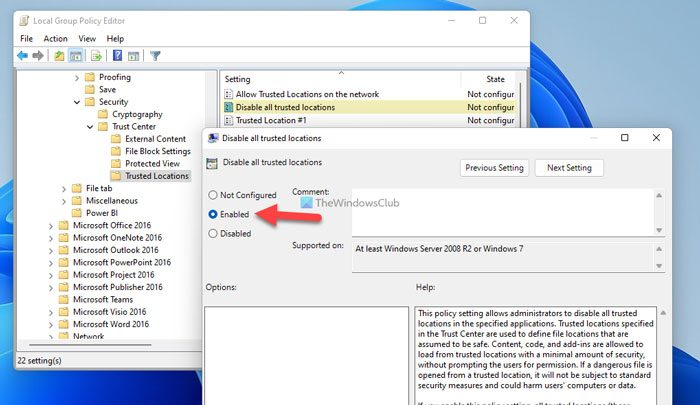Viewport: 700px width, 405px height.
Task: Expand the Miscellaneous tree node
Action: (64, 201)
